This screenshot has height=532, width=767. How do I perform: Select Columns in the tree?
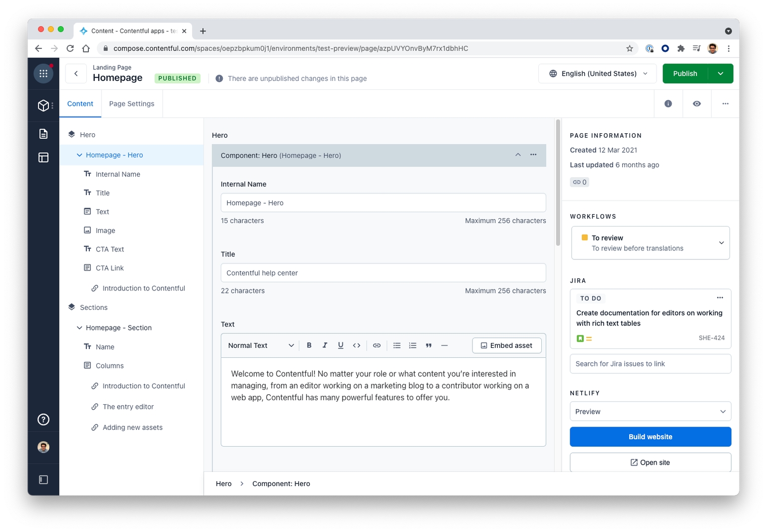pyautogui.click(x=110, y=366)
